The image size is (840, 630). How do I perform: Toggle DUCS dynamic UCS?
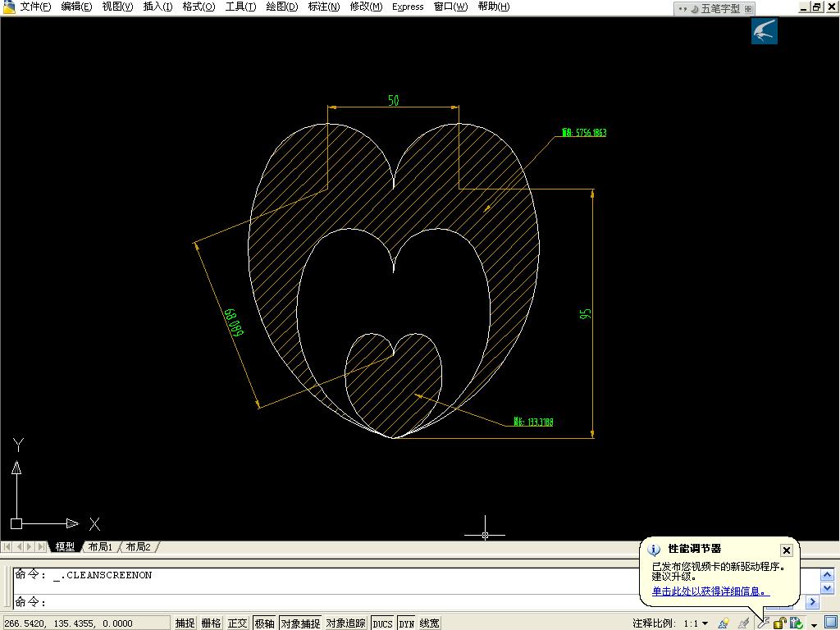(x=382, y=623)
